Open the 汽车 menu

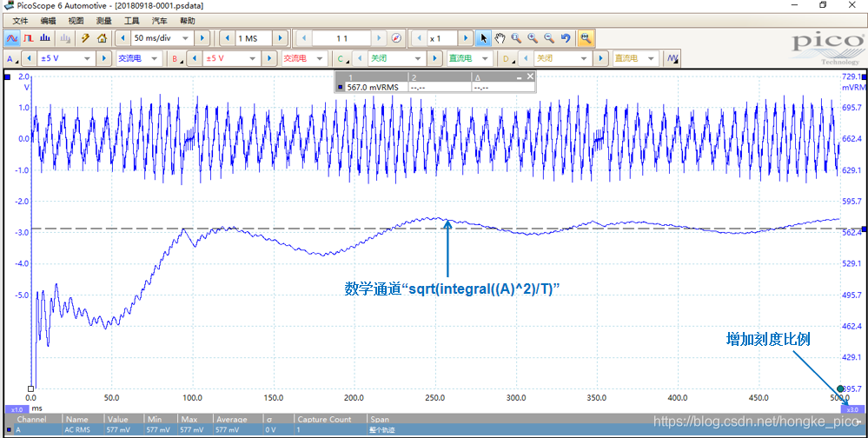click(159, 21)
